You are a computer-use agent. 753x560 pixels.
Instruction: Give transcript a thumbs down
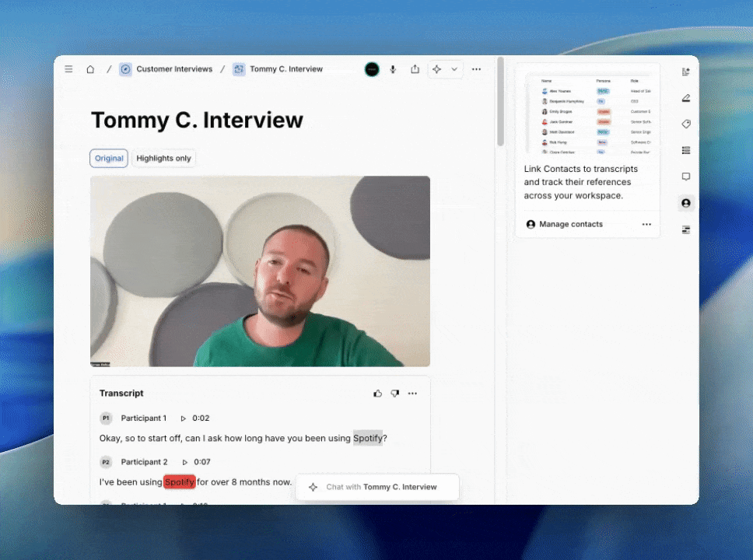394,394
